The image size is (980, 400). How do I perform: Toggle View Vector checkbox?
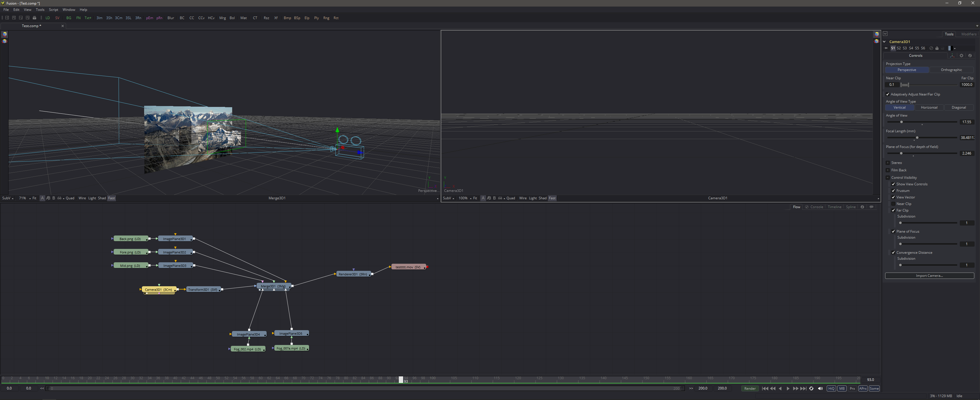(x=893, y=197)
